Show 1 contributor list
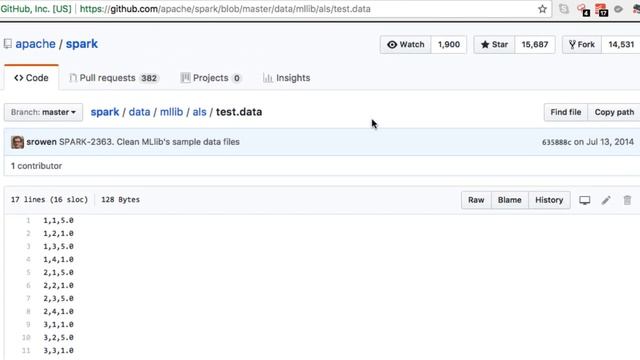 coord(36,166)
